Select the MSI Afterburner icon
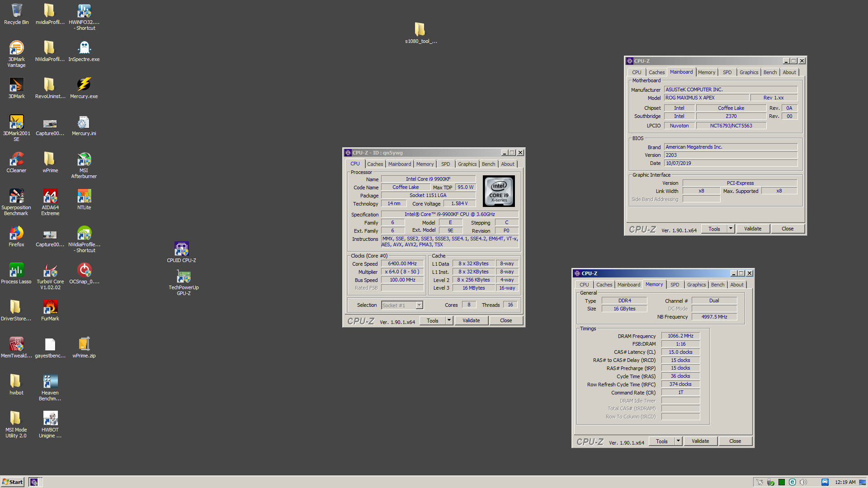868x488 pixels. point(84,159)
